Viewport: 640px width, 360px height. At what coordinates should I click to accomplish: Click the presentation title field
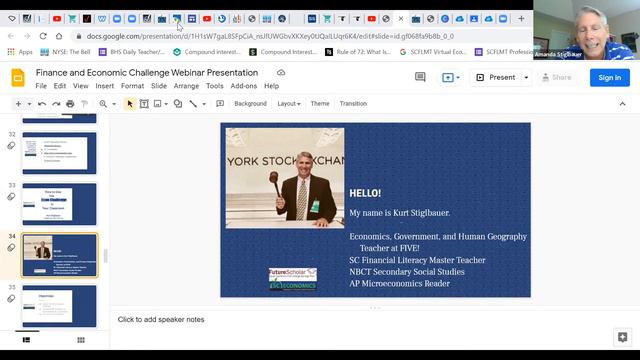click(147, 73)
